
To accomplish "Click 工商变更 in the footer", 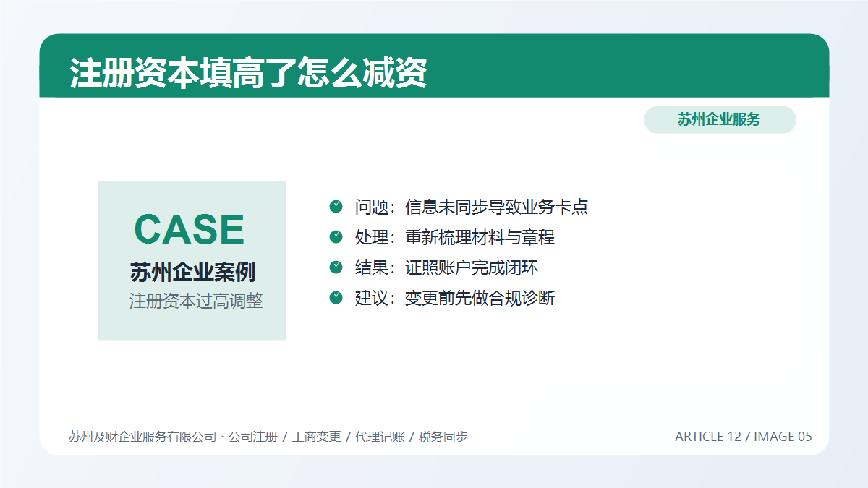I will pos(316,437).
